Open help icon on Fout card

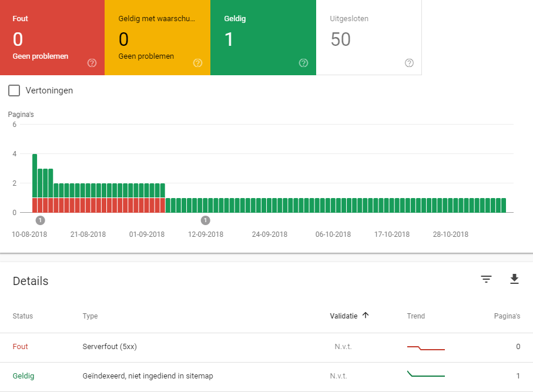point(92,63)
